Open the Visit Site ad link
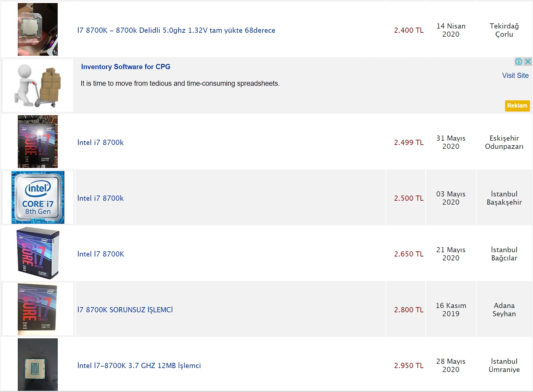 point(515,75)
